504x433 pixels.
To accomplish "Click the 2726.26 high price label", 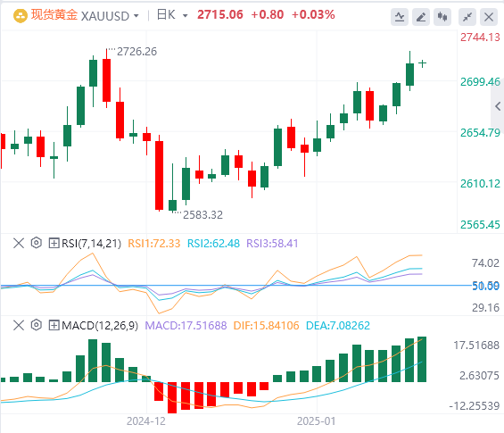I will [x=137, y=52].
